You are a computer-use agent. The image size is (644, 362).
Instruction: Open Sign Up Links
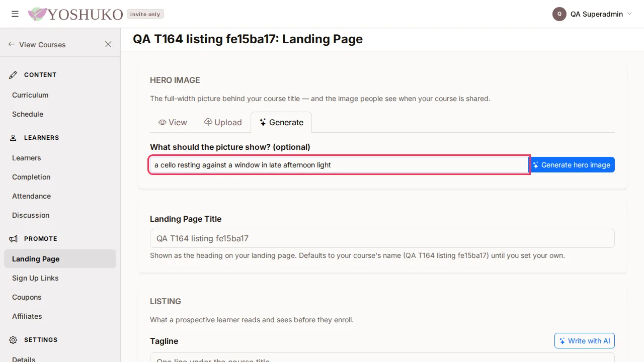pyautogui.click(x=35, y=278)
